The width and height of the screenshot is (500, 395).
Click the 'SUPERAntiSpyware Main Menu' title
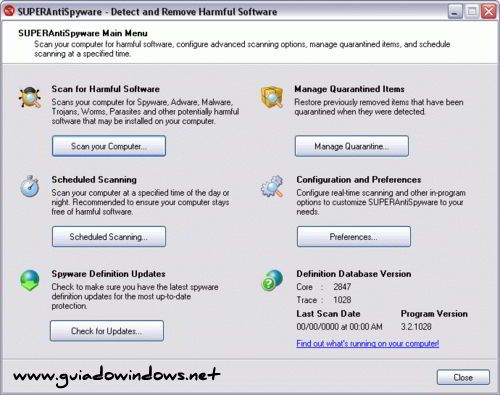(83, 33)
